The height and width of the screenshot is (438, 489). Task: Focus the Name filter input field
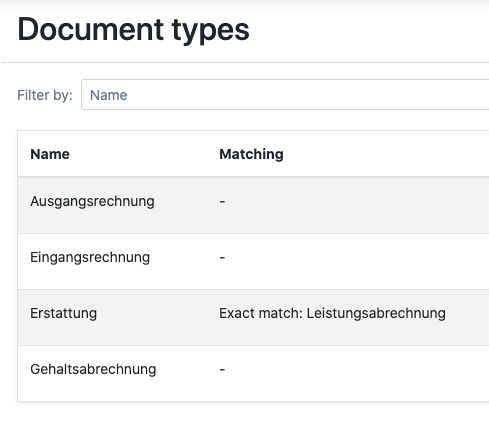coord(285,95)
